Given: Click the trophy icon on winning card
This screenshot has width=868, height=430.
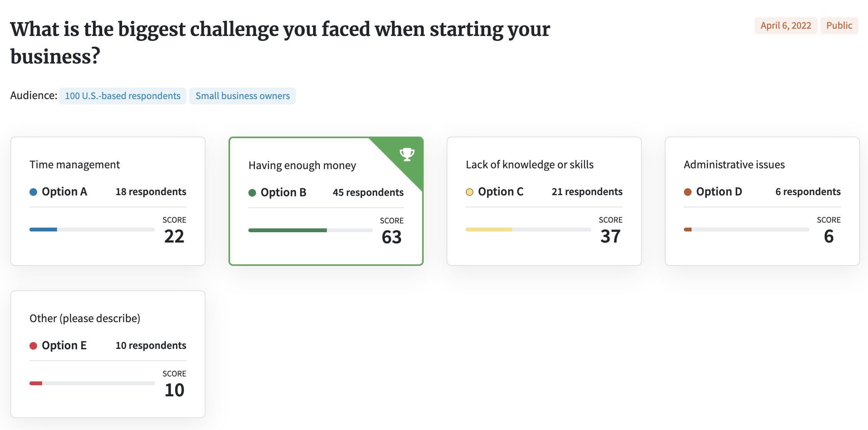Looking at the screenshot, I should pos(407,155).
